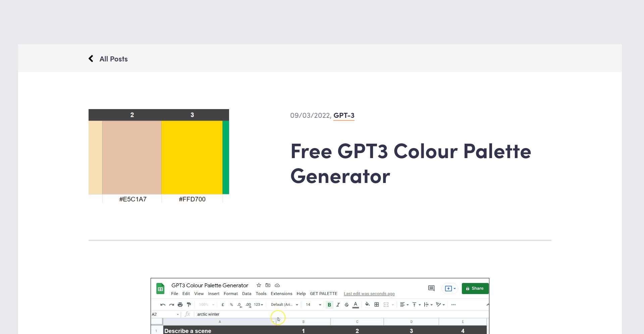Open the Extensions menu
Viewport: 644px width, 334px height.
[x=281, y=294]
